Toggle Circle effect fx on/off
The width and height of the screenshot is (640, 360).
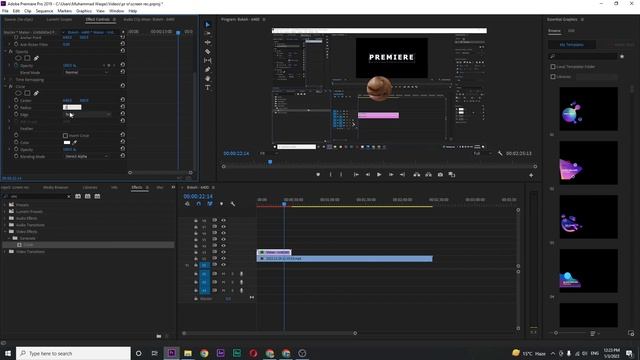11,87
